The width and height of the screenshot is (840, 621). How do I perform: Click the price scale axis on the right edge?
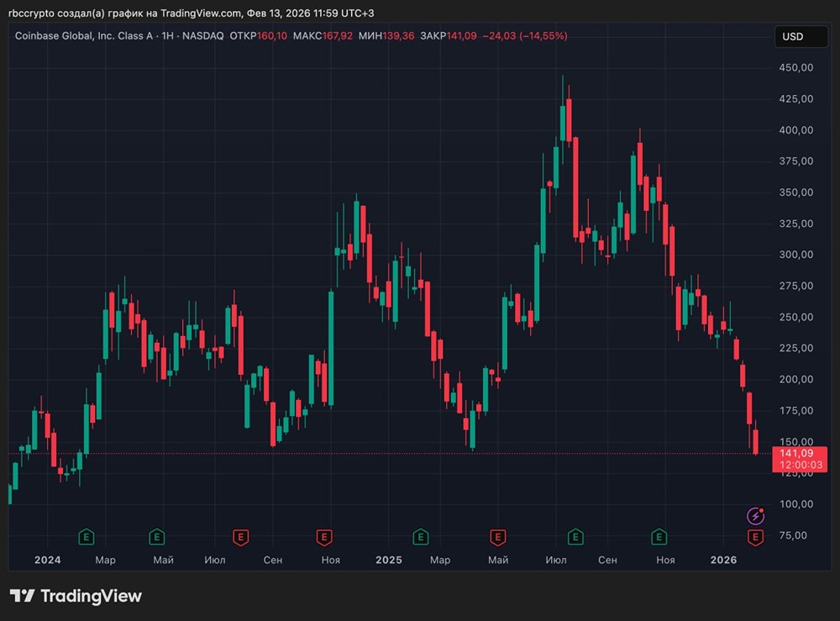click(797, 252)
